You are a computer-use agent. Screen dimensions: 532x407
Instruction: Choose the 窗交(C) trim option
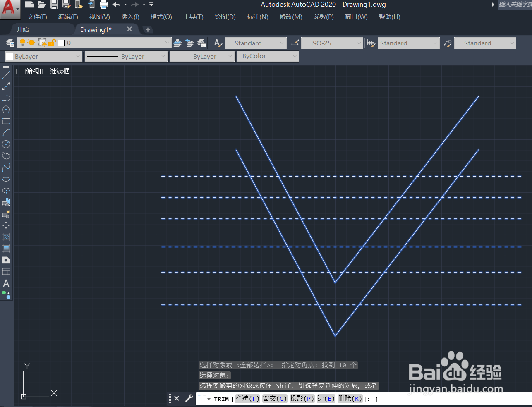pos(275,399)
